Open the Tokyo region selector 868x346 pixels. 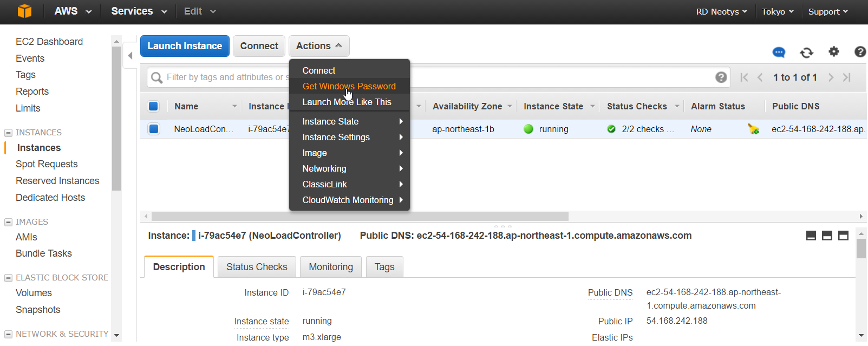tap(778, 11)
